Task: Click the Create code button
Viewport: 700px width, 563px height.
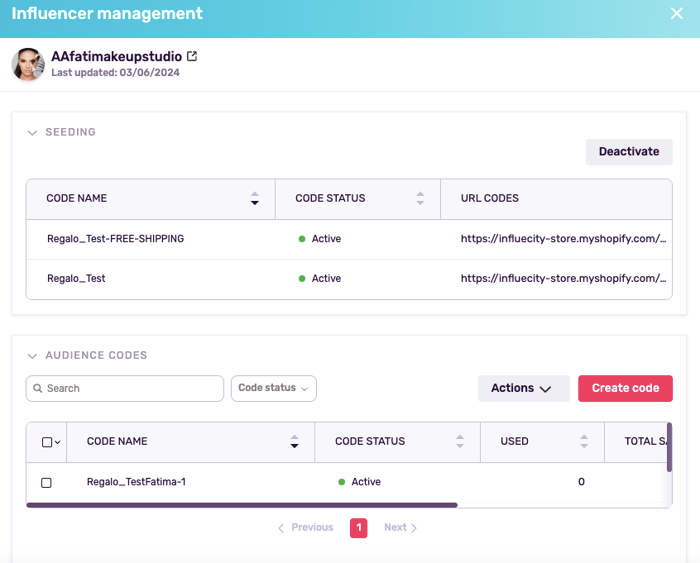Action: [625, 388]
